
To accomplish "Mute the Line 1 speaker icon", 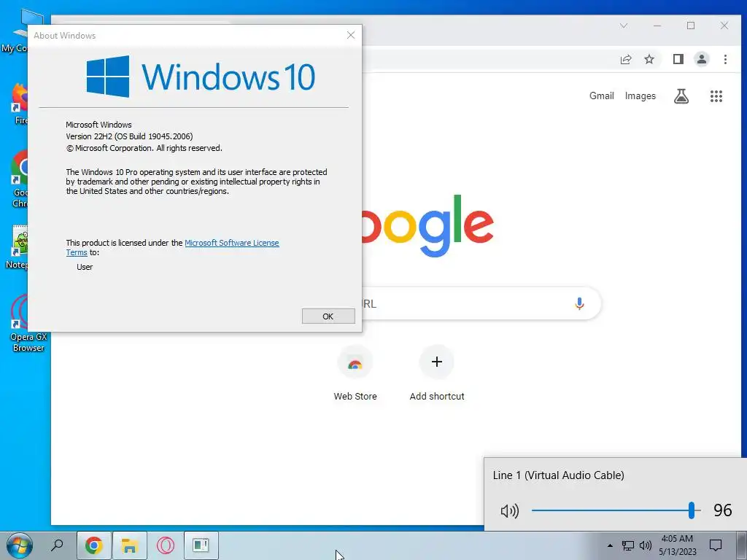I will pyautogui.click(x=509, y=511).
